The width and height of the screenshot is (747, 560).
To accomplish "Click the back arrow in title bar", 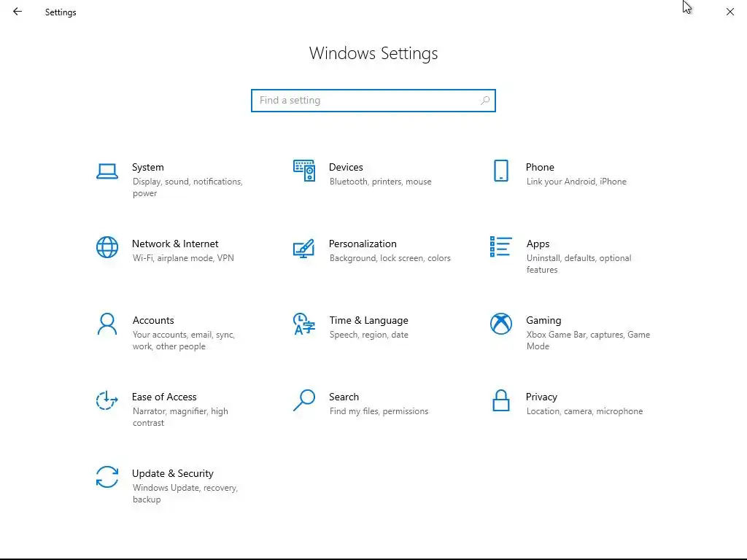I will [18, 12].
